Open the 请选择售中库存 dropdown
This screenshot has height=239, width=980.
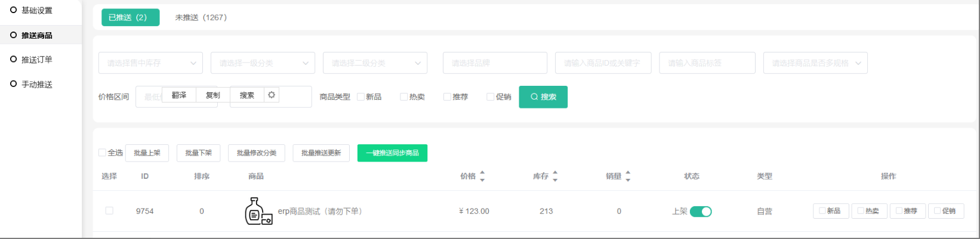click(x=150, y=63)
